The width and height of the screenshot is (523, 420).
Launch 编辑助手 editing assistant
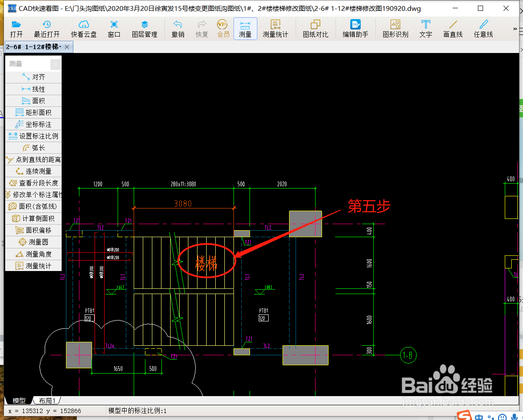355,29
